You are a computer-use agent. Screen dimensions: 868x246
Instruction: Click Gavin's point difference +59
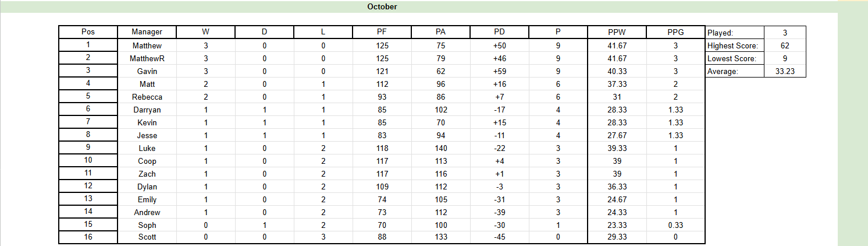499,71
